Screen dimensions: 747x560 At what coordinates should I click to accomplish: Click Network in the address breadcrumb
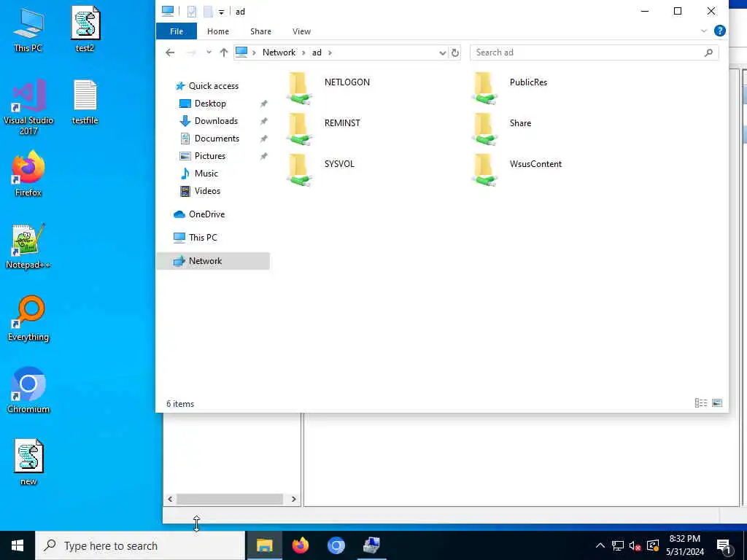[x=279, y=52]
